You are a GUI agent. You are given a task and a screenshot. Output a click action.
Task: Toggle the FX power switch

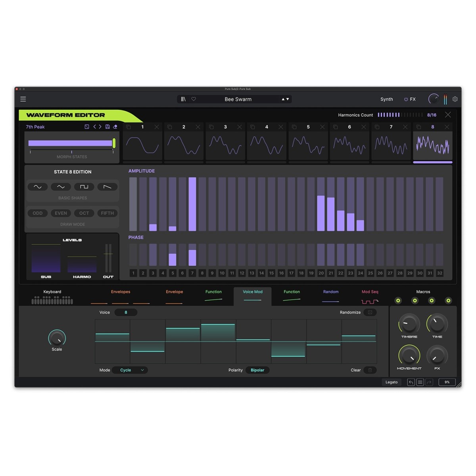coord(406,100)
